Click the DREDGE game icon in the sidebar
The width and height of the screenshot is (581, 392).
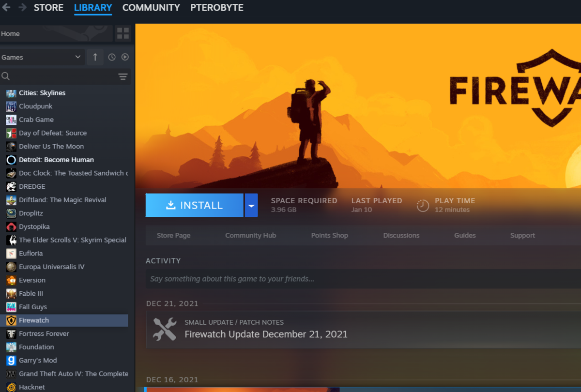point(11,186)
